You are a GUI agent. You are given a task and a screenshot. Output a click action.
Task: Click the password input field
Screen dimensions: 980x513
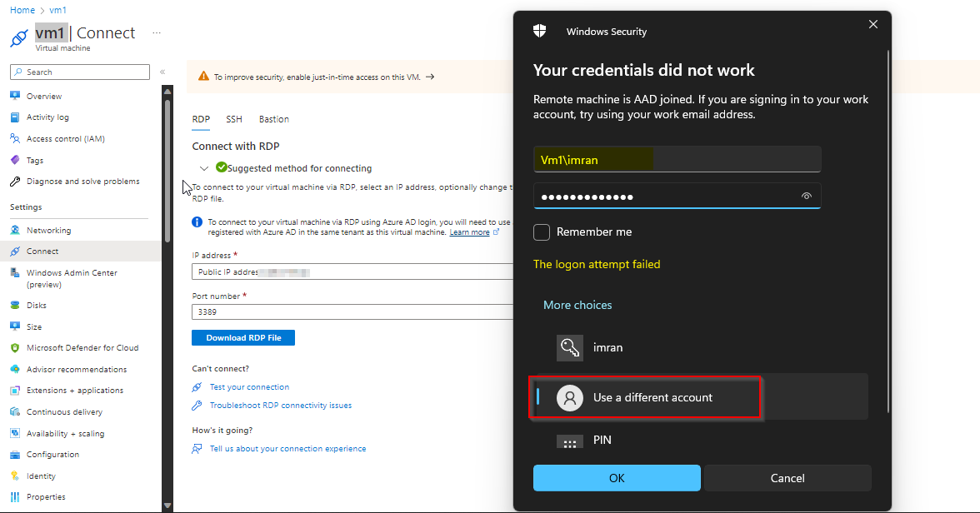pyautogui.click(x=677, y=197)
